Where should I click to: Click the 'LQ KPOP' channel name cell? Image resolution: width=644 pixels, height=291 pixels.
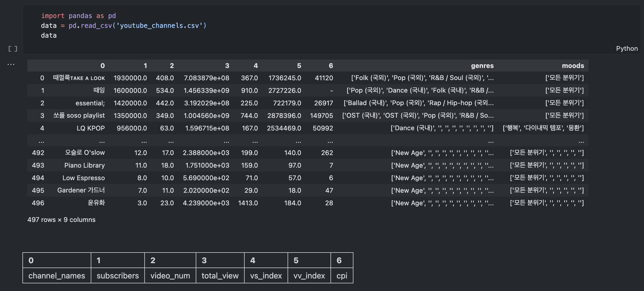point(90,128)
